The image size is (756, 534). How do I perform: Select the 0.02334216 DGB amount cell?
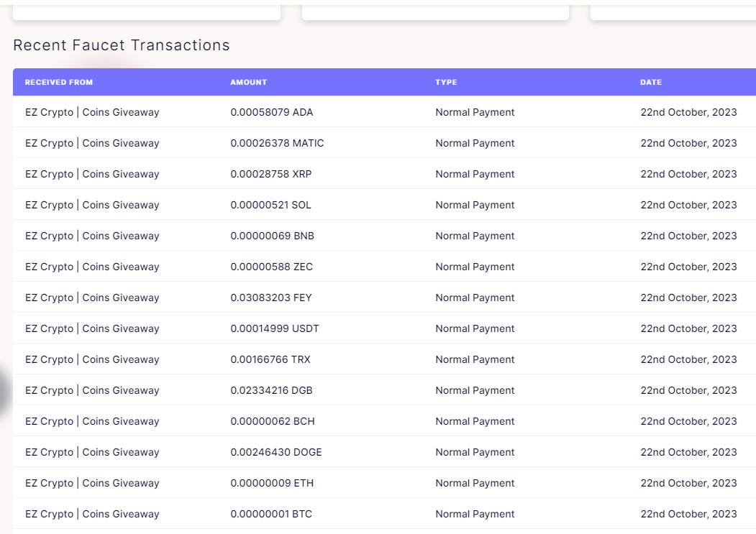coord(271,390)
